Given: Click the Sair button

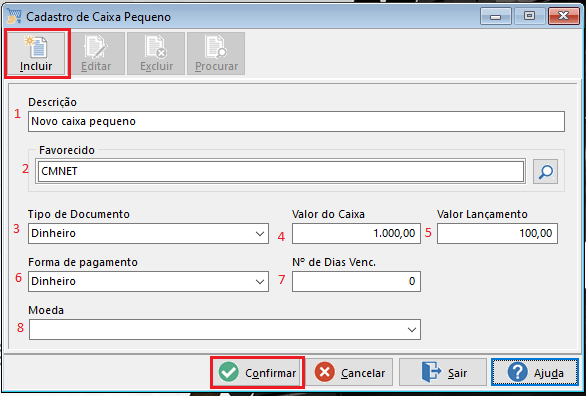Looking at the screenshot, I should click(x=442, y=372).
